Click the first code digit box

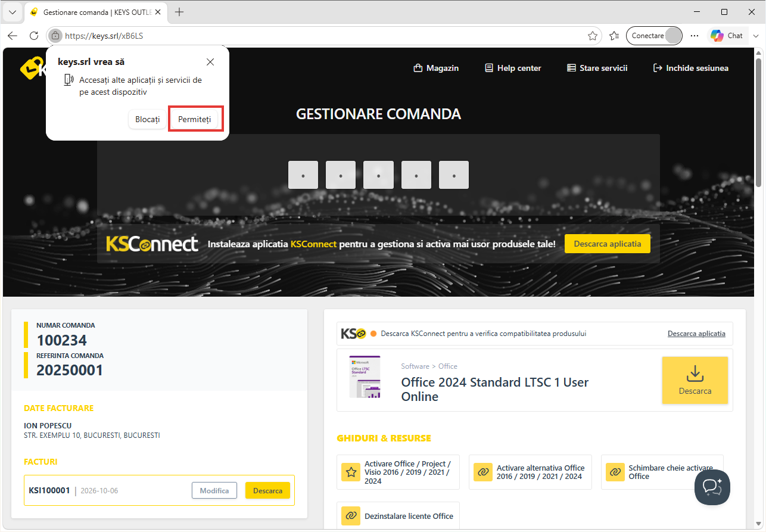click(303, 175)
